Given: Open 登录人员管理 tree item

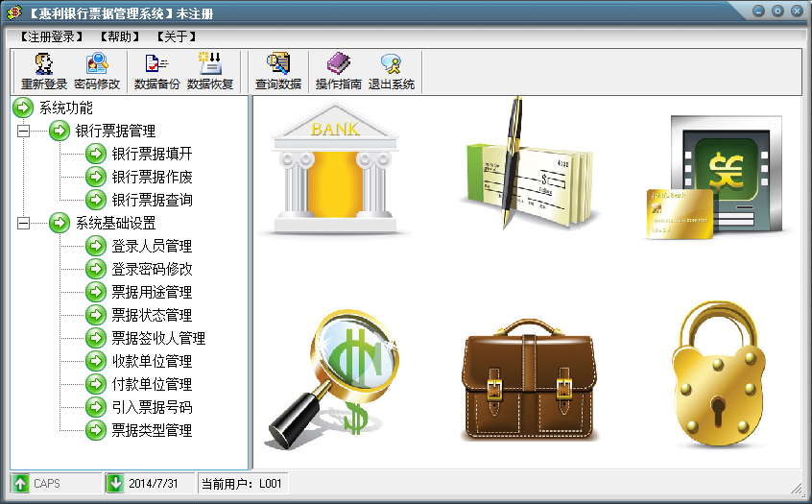Looking at the screenshot, I should 153,246.
